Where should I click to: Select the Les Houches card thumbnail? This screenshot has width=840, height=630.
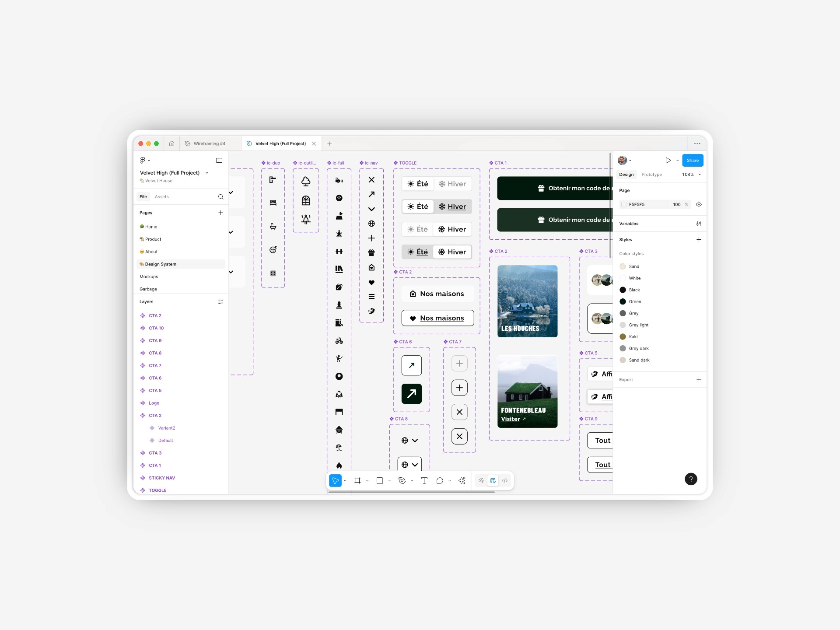click(528, 301)
